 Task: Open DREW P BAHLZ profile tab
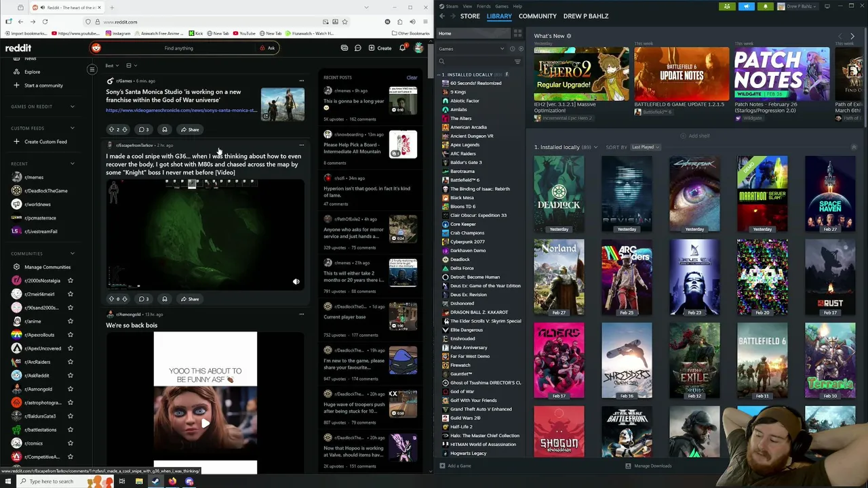point(586,16)
